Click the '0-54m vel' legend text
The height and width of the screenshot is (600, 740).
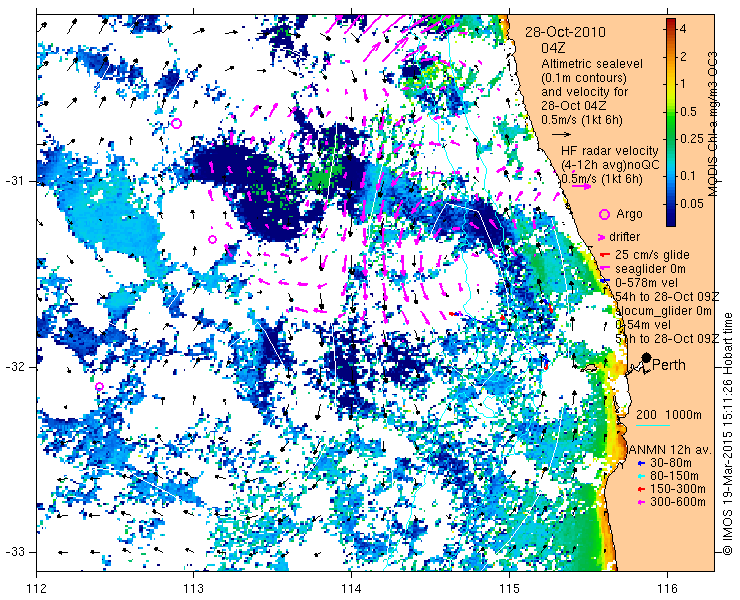(643, 325)
